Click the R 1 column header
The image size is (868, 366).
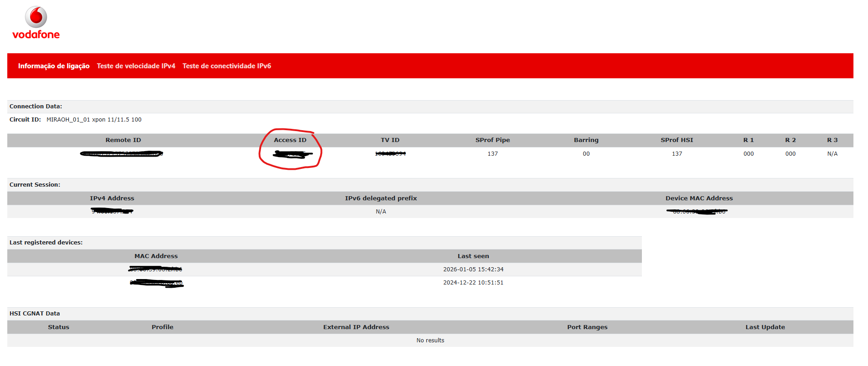click(748, 140)
